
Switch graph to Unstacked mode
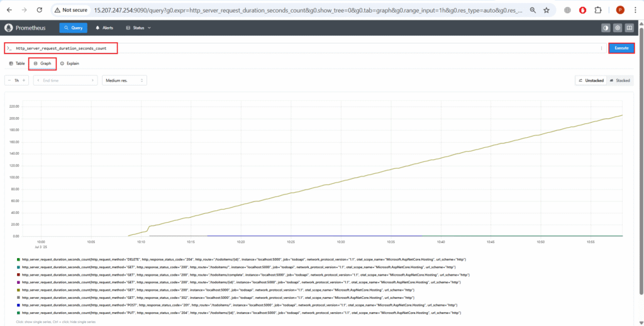[591, 81]
